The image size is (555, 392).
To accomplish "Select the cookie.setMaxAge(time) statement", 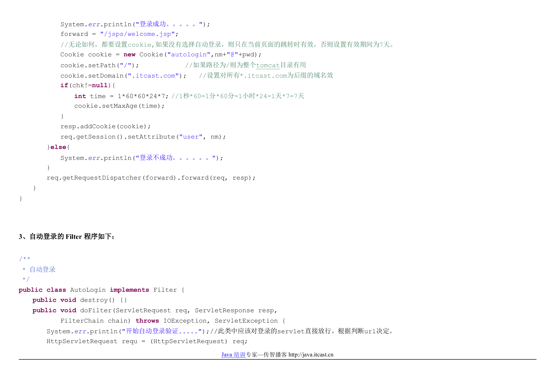I will (x=119, y=106).
